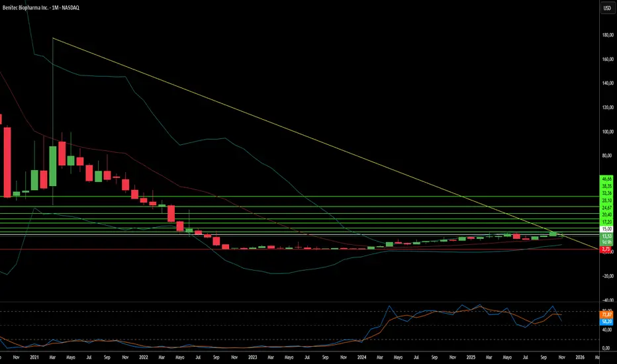Click the green 28,10 level label
This screenshot has width=617, height=364.
click(x=606, y=200)
